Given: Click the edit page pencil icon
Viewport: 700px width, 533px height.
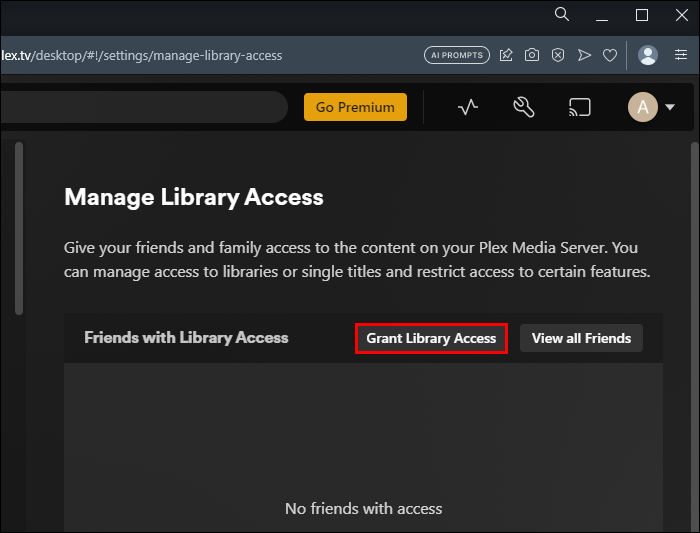Looking at the screenshot, I should pyautogui.click(x=506, y=55).
